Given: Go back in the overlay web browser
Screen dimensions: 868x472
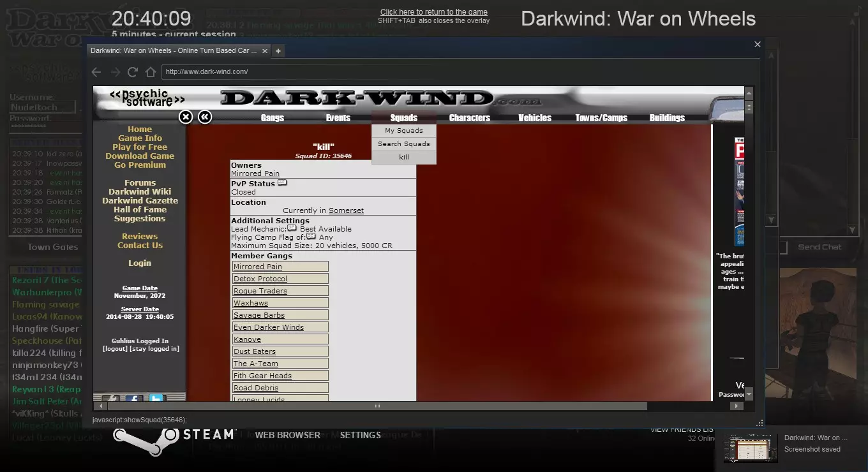Looking at the screenshot, I should (96, 72).
